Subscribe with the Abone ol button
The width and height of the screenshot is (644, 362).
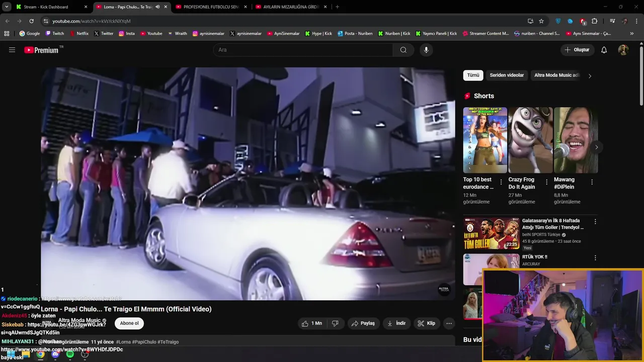point(129,323)
